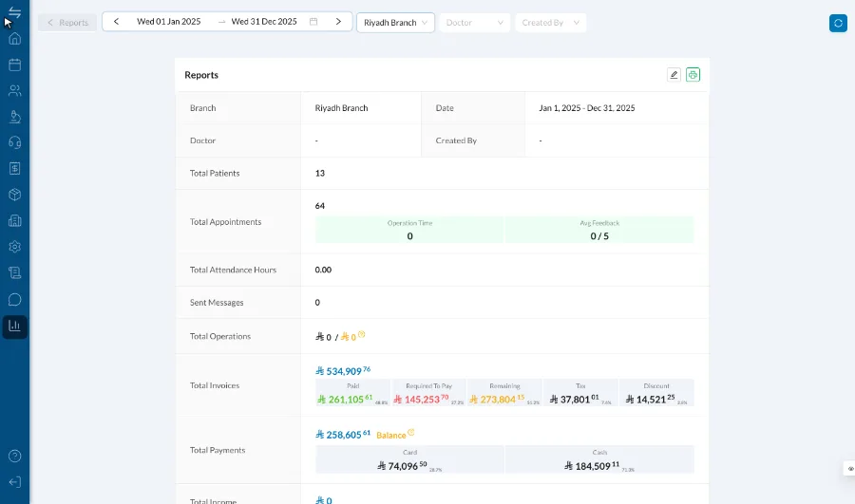Click the Reports card title

[201, 75]
